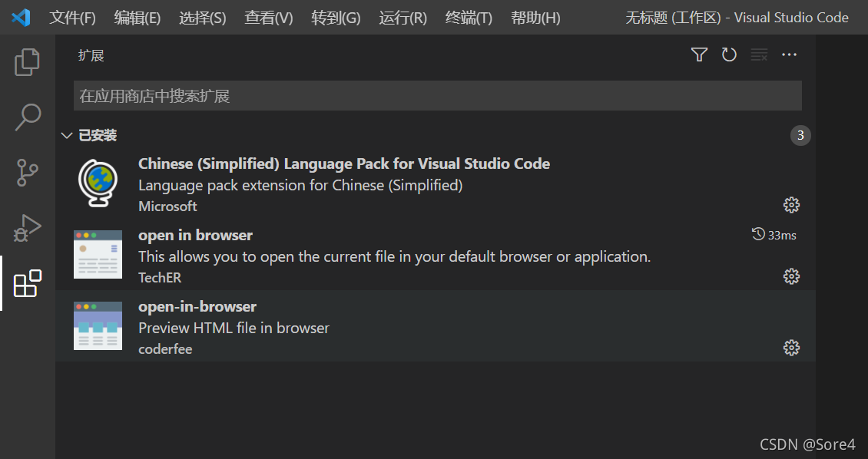
Task: Click the 已安装 section label
Action: pyautogui.click(x=98, y=136)
